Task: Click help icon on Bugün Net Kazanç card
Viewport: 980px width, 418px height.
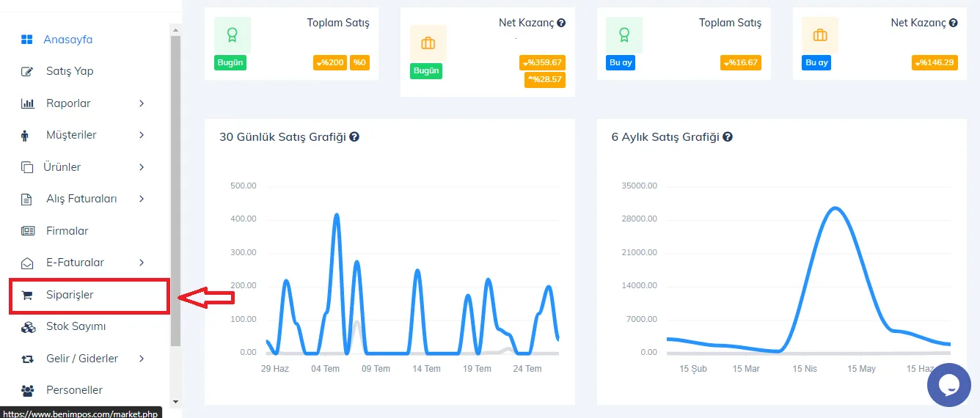Action: coord(561,23)
